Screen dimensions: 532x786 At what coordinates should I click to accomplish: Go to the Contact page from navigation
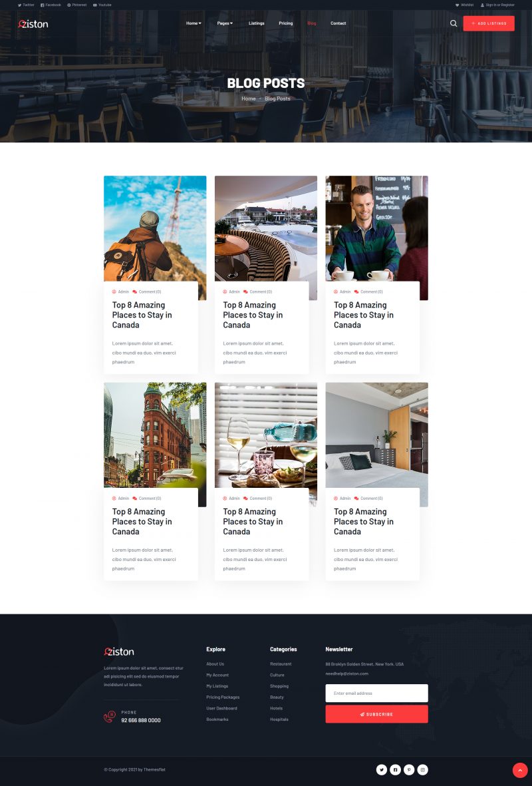[x=338, y=23]
